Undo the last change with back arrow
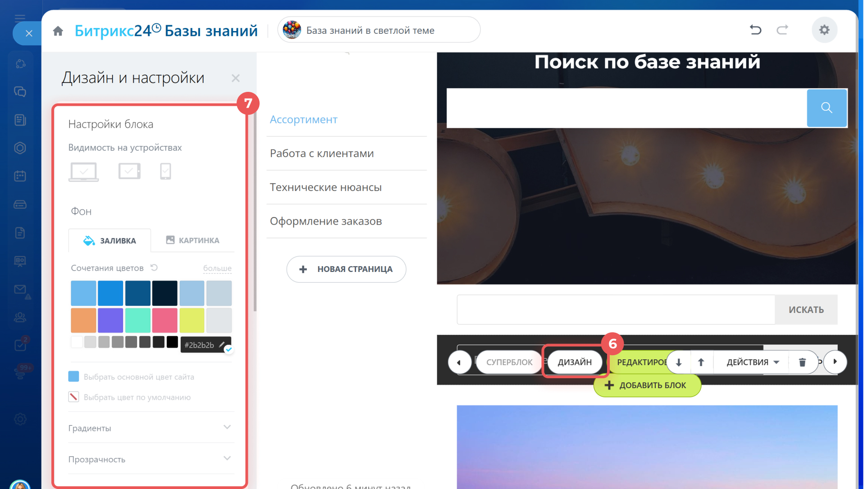 pyautogui.click(x=755, y=30)
